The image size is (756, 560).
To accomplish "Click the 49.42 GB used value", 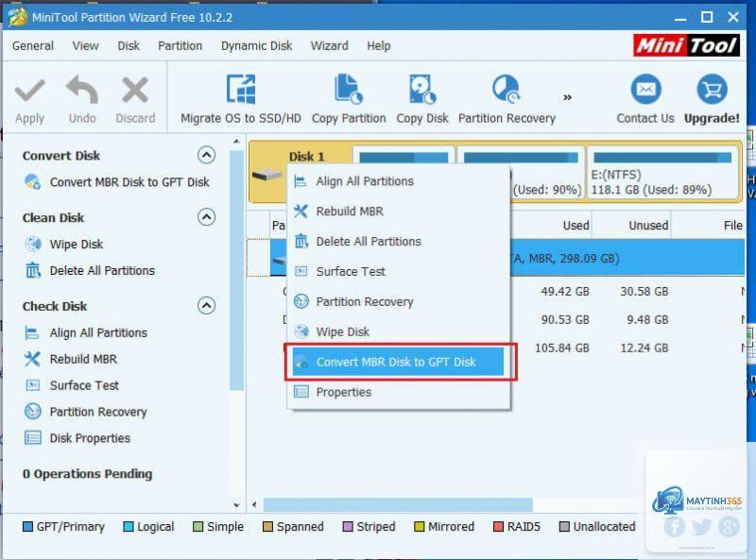I will [x=564, y=292].
